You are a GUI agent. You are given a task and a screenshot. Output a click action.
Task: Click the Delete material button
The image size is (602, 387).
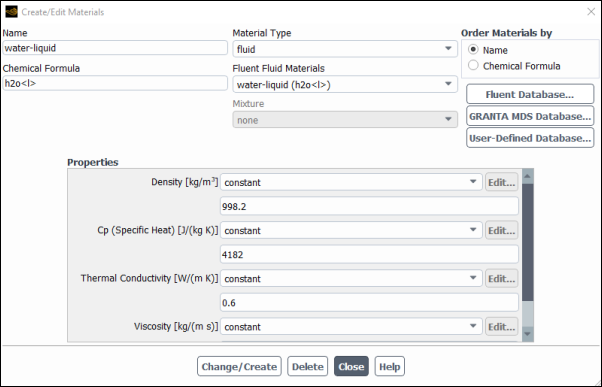coord(308,366)
